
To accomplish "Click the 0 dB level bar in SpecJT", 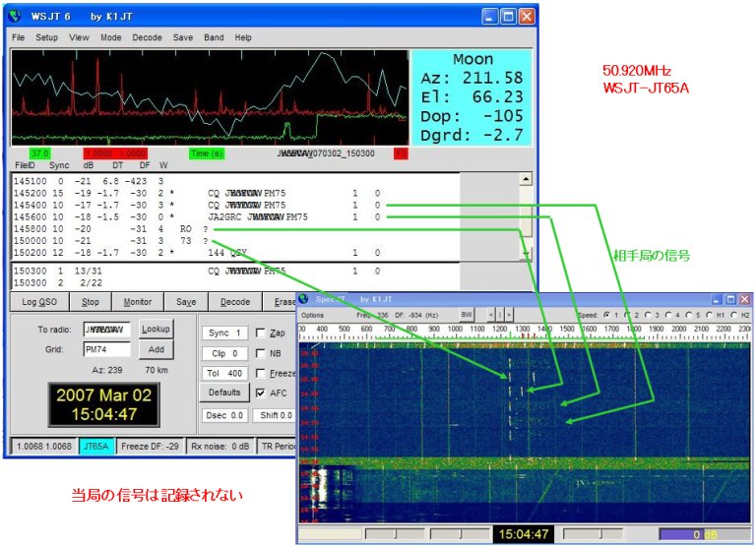I will click(x=703, y=534).
